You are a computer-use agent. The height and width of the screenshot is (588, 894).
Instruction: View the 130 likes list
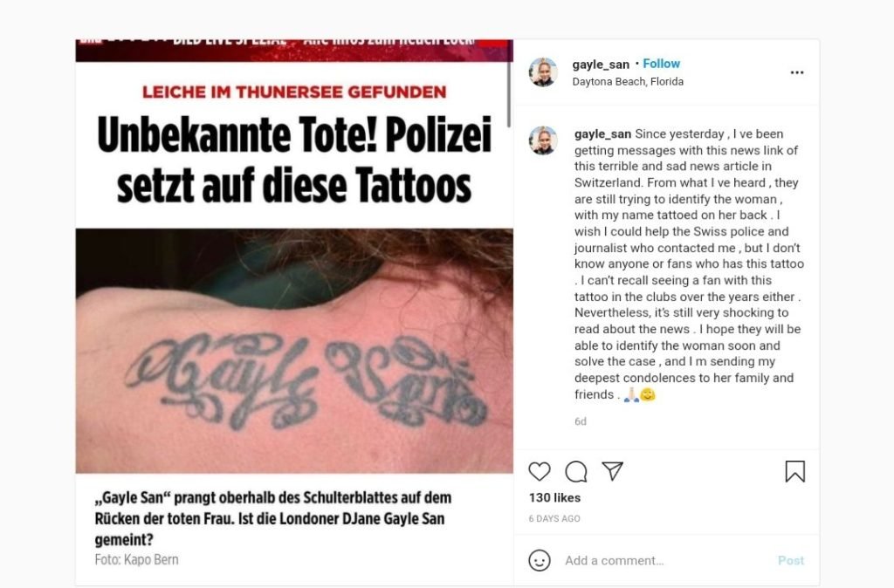[x=554, y=497]
